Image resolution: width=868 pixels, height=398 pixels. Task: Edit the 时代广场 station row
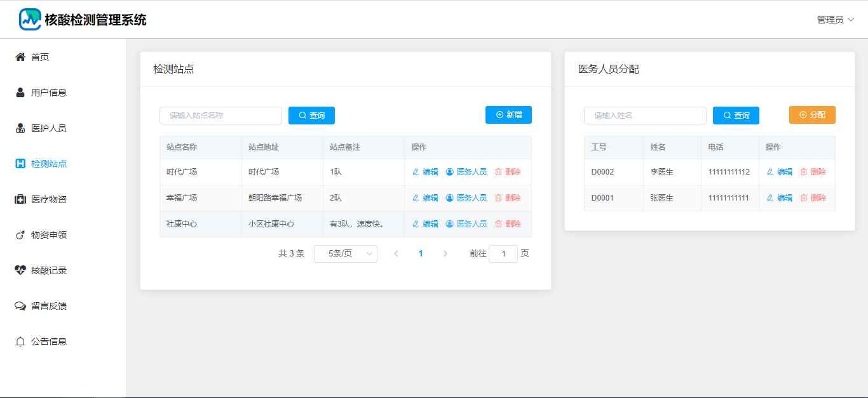(425, 172)
